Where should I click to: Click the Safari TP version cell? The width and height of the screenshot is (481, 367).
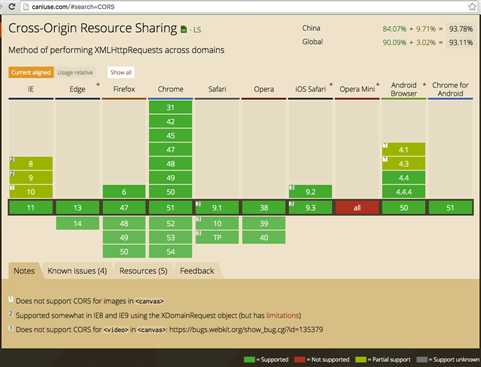pos(217,237)
